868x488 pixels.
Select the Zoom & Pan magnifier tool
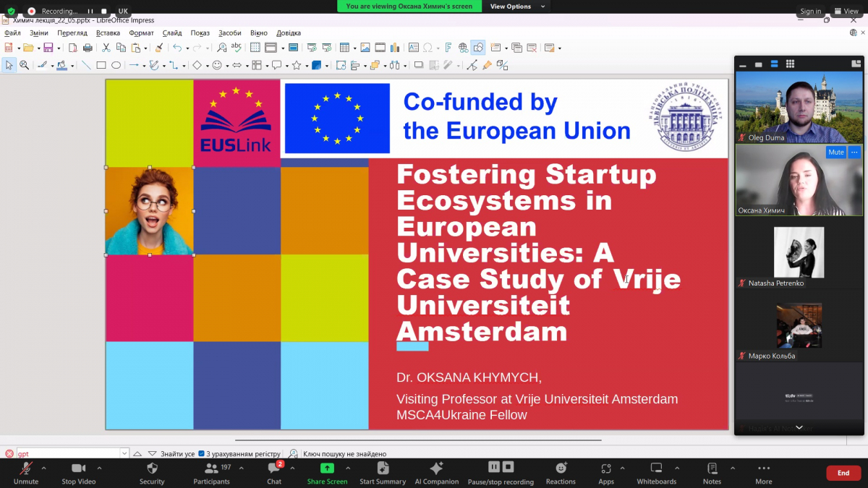24,65
